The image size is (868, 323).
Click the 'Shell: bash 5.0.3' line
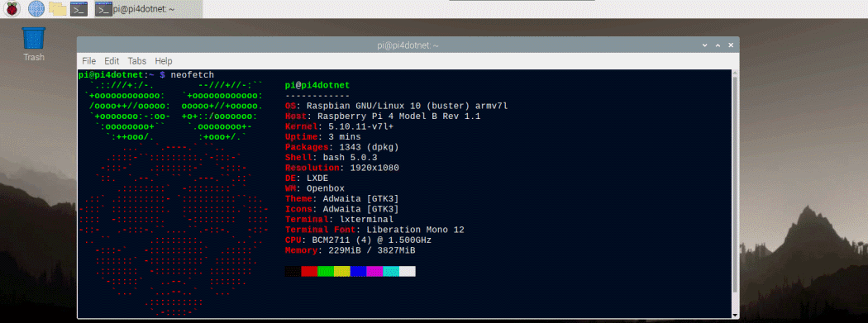pyautogui.click(x=331, y=158)
